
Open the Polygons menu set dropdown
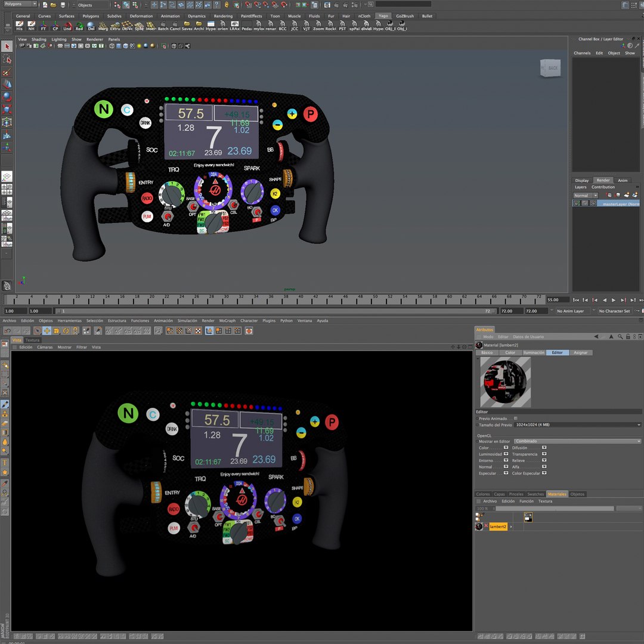(19, 4)
